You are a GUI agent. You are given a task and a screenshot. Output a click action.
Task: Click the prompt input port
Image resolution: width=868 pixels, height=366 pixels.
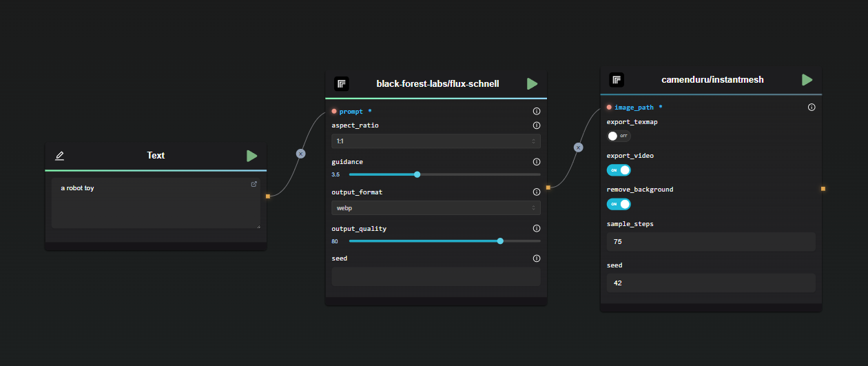coord(334,111)
